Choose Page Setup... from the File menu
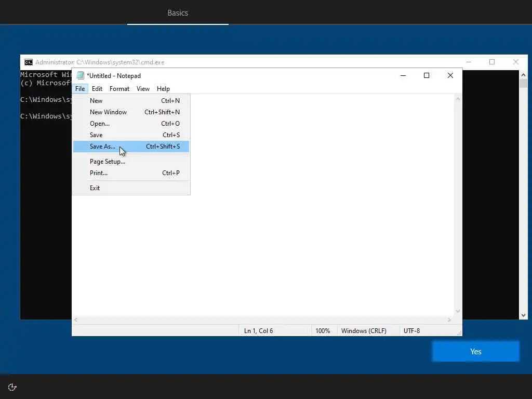 click(131, 162)
